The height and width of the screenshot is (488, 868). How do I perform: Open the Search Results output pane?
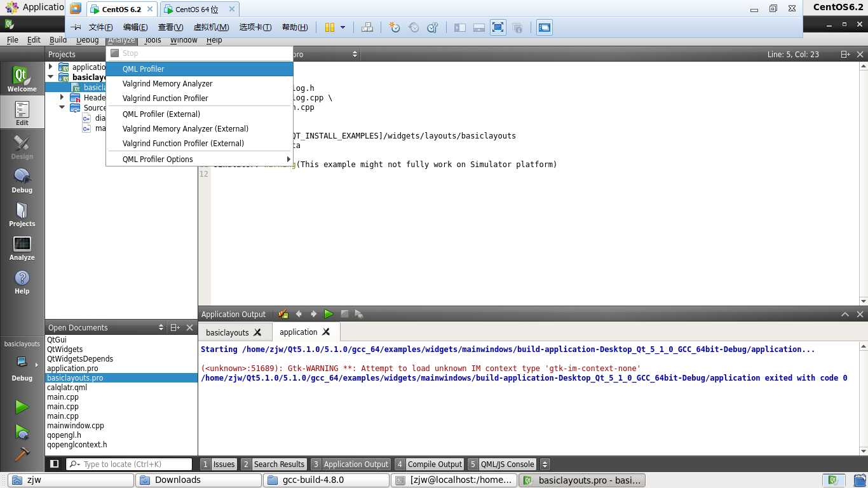[x=274, y=464]
